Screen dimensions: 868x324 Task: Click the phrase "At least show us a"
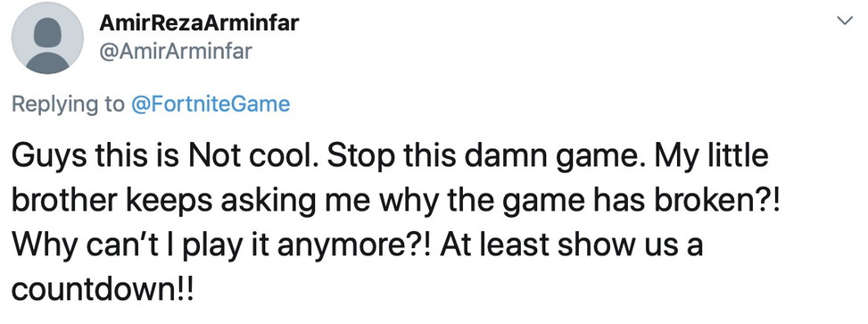[x=571, y=245]
